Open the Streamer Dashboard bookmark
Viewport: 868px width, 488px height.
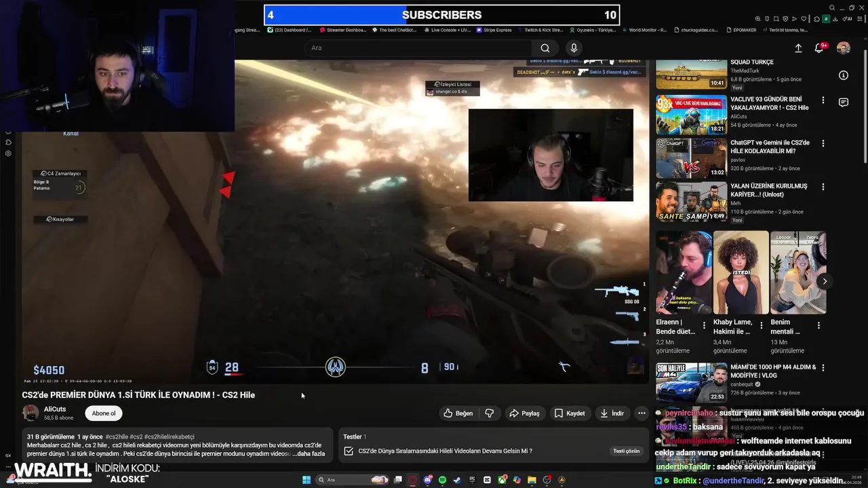342,30
